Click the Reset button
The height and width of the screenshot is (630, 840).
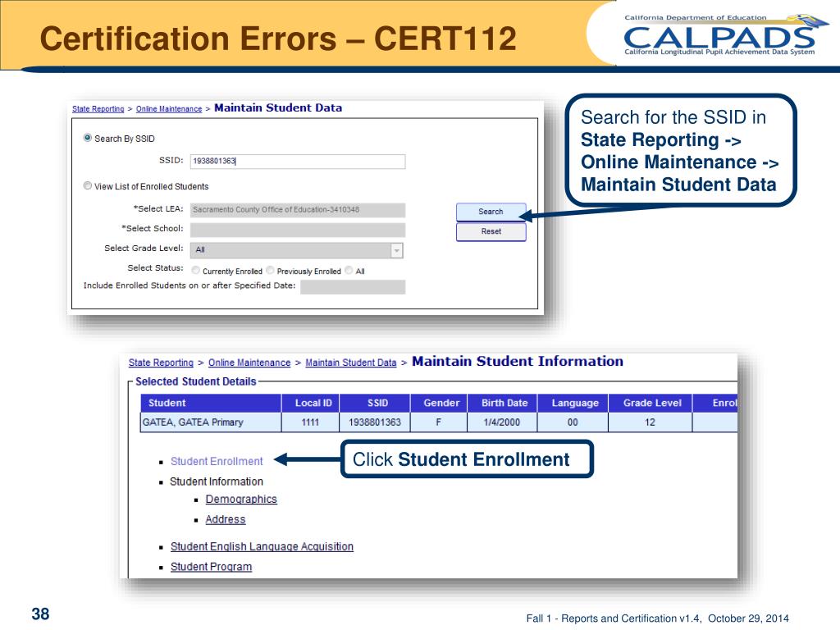tap(491, 231)
